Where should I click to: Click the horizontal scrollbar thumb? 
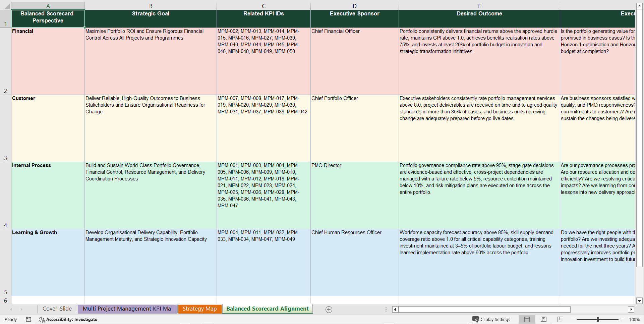[x=484, y=309]
